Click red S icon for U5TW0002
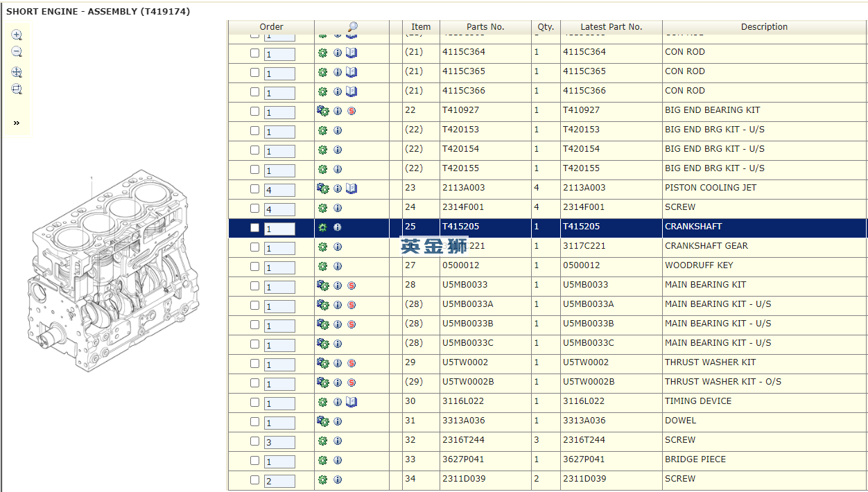The width and height of the screenshot is (868, 492). click(351, 363)
